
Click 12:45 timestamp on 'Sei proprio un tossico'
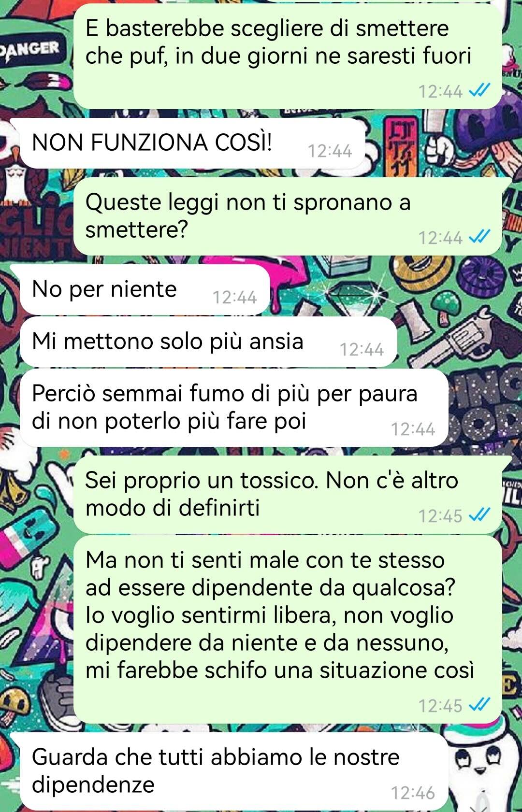440,516
